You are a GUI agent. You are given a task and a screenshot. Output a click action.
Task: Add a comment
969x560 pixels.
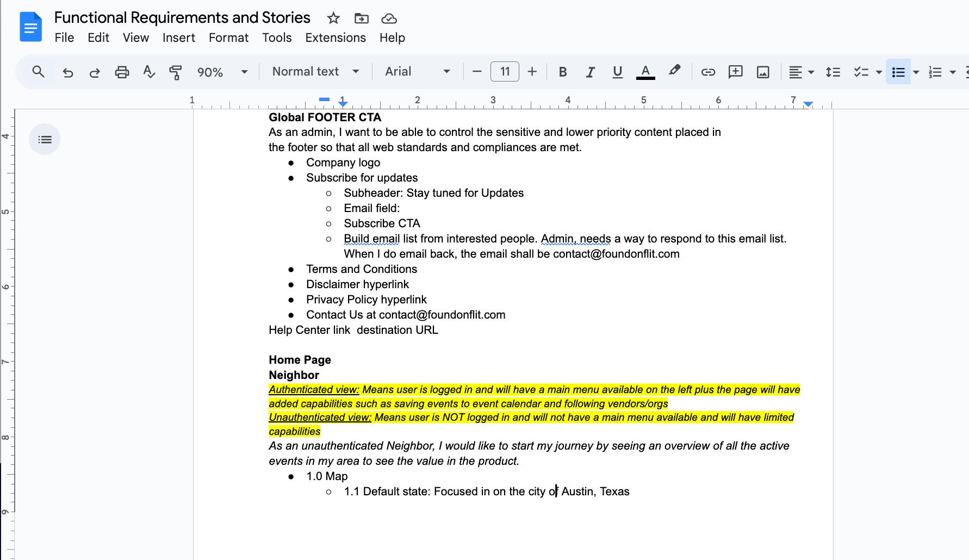click(735, 72)
